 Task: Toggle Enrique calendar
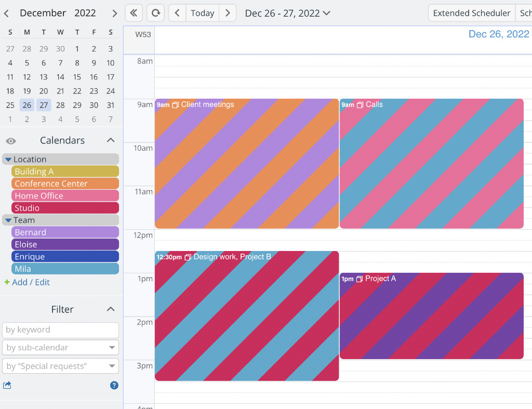pos(65,257)
